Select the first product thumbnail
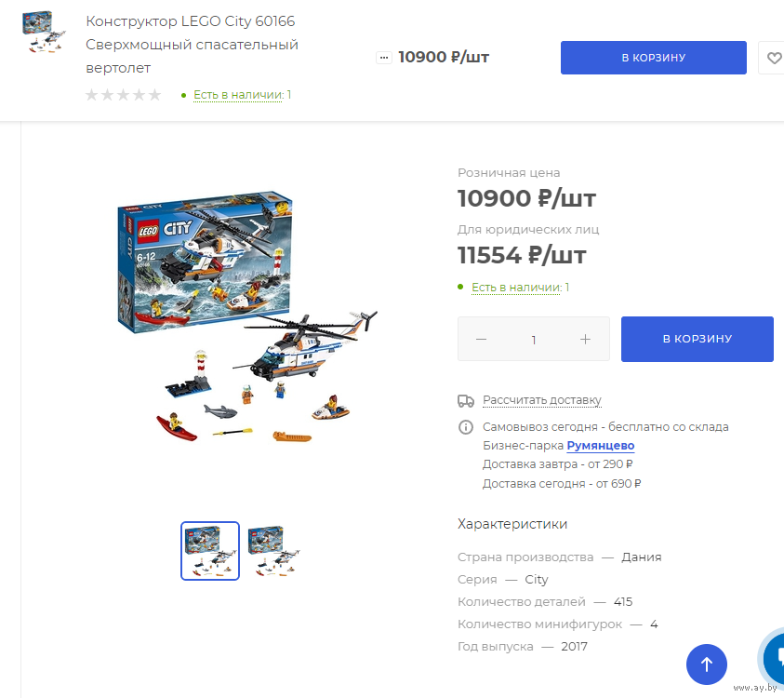Image resolution: width=784 pixels, height=698 pixels. tap(210, 551)
